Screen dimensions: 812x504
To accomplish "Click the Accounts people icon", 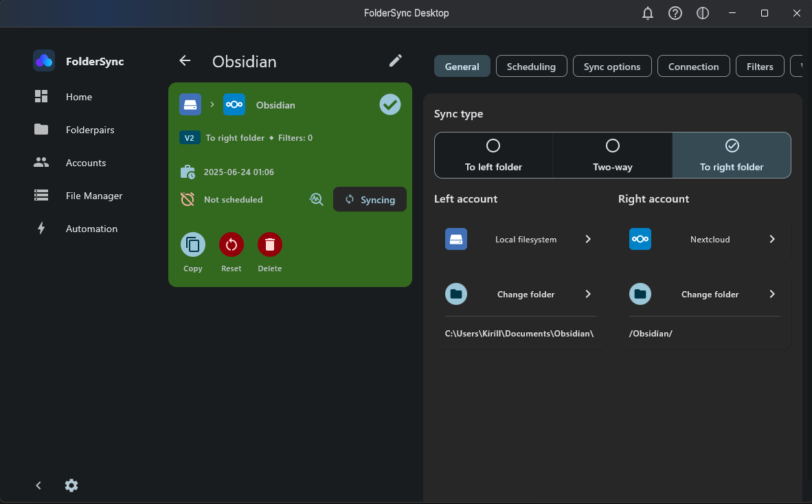I will 41,163.
